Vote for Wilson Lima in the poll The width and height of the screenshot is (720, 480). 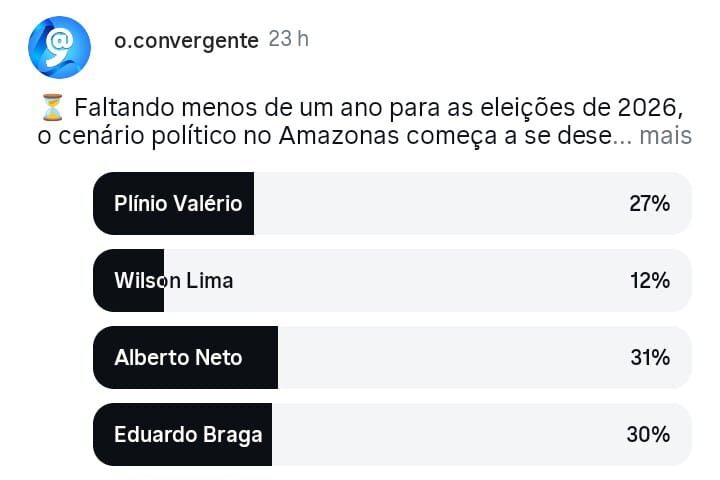pos(173,281)
